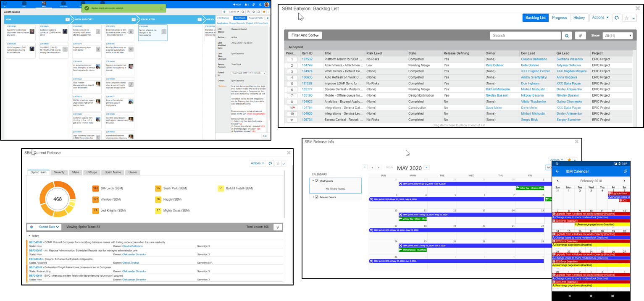Viewport: 644px width, 301px height.
Task: Favorite the ACMS Queue with star
Action: click(x=264, y=12)
